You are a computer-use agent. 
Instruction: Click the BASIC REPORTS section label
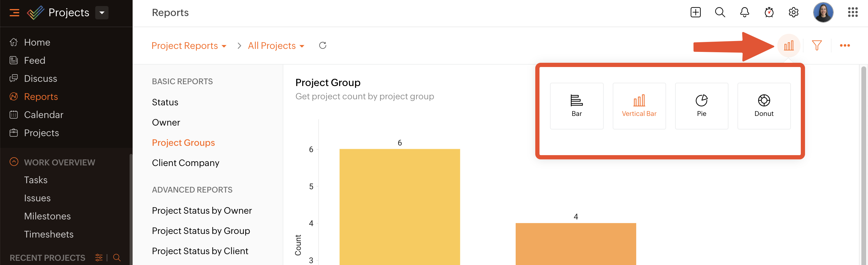pyautogui.click(x=182, y=81)
